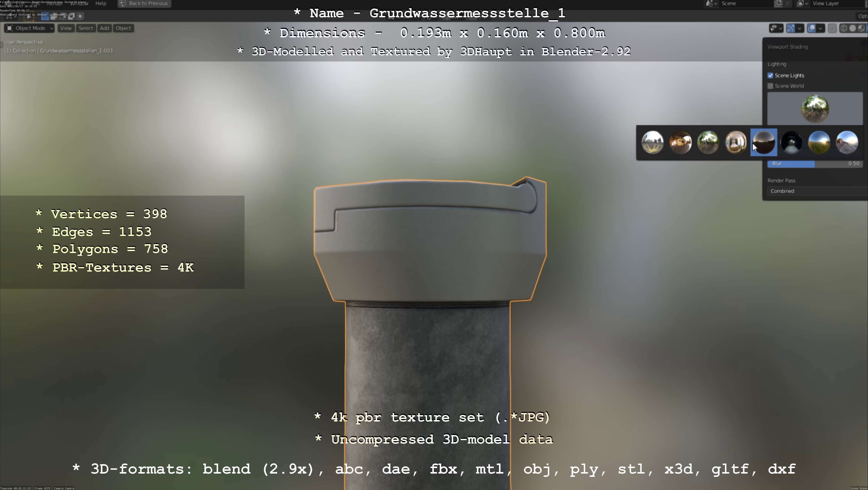Open the viewport Add menu

point(104,28)
